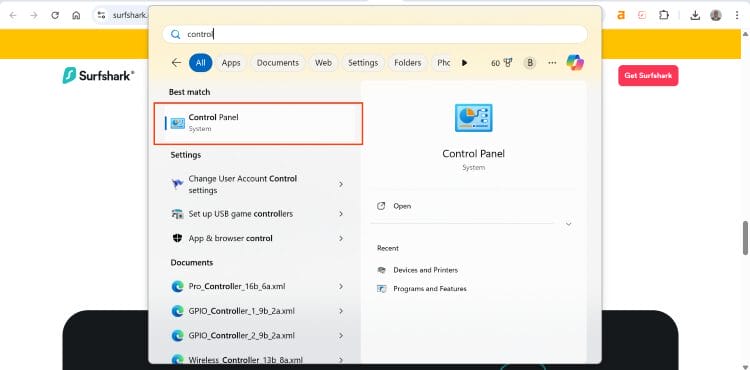
Task: Open App & browser control setting
Action: (x=258, y=238)
